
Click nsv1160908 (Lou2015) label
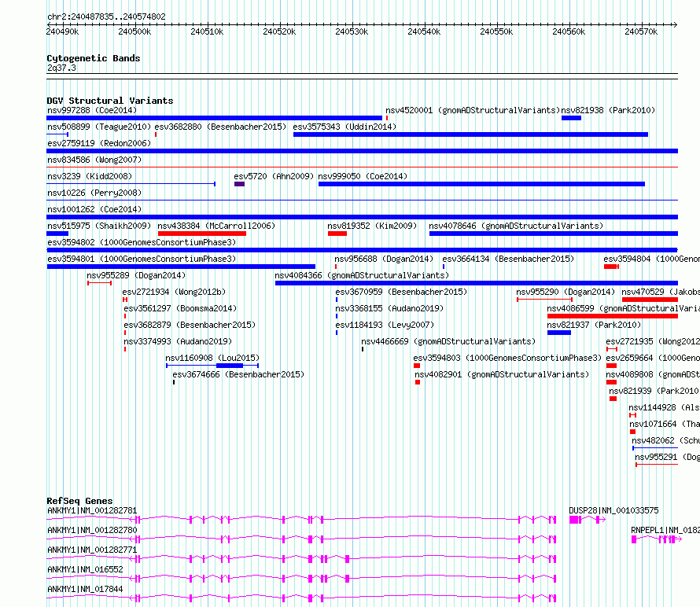[212, 358]
